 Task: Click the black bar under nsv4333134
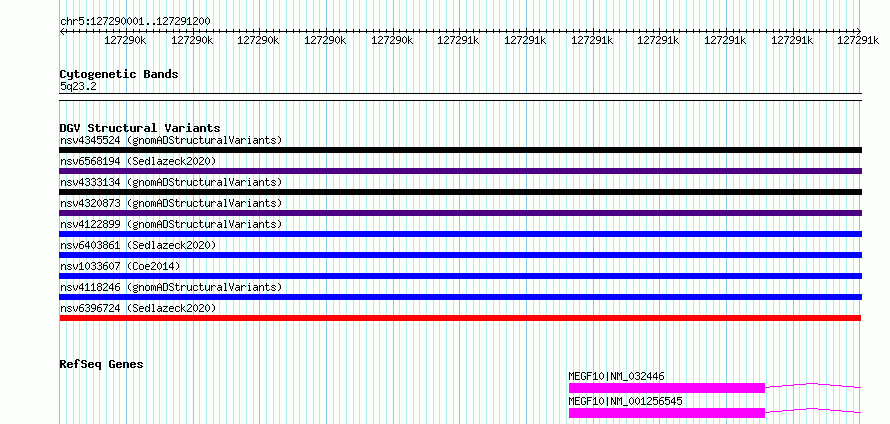pyautogui.click(x=461, y=192)
